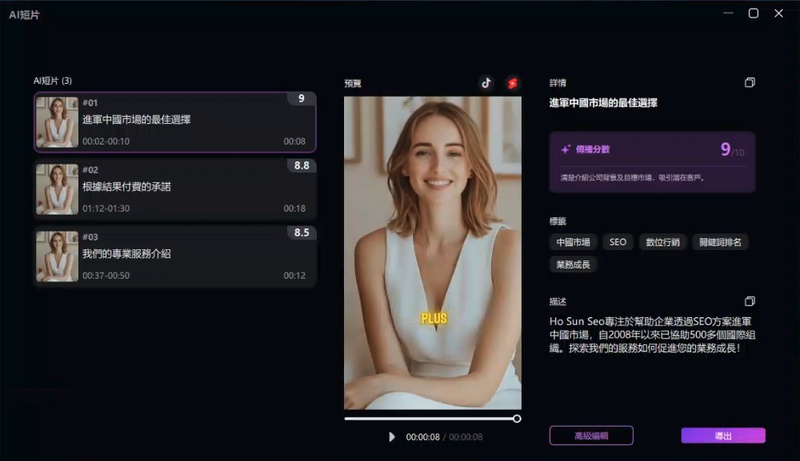800x461 pixels.
Task: Click score badge 8.8 on clip #02
Action: click(x=302, y=165)
